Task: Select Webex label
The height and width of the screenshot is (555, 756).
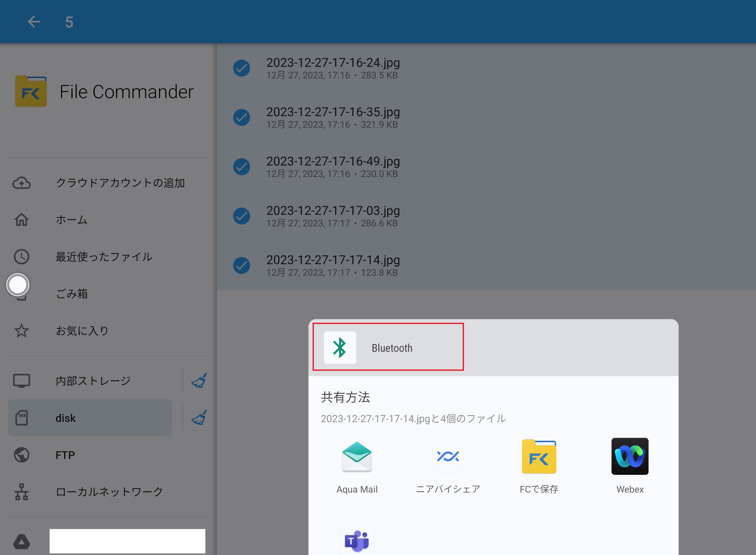Action: pos(630,489)
